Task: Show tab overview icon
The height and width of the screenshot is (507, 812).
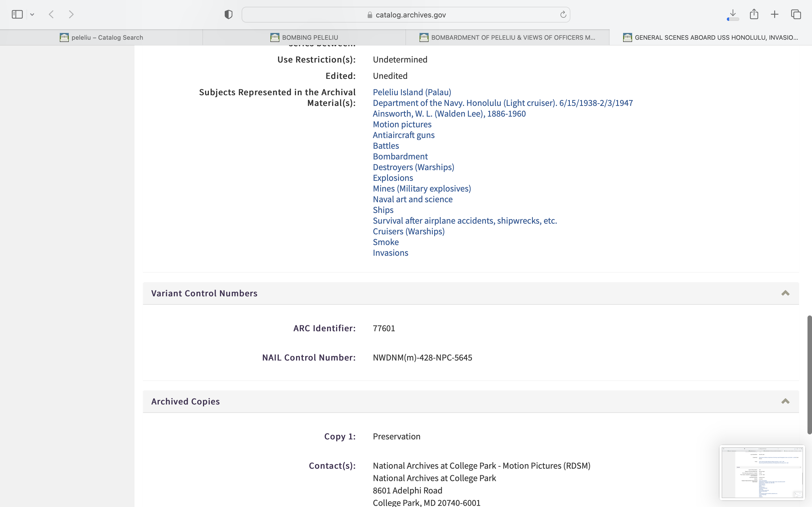Action: click(x=796, y=14)
